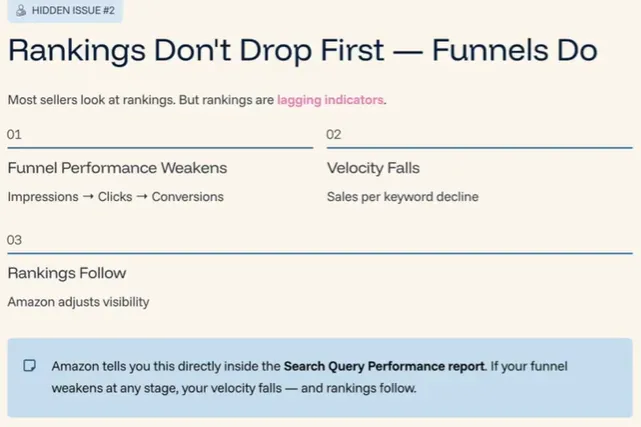Click the pink "lagging indicators" text
Viewport: 641px width, 427px height.
point(330,100)
